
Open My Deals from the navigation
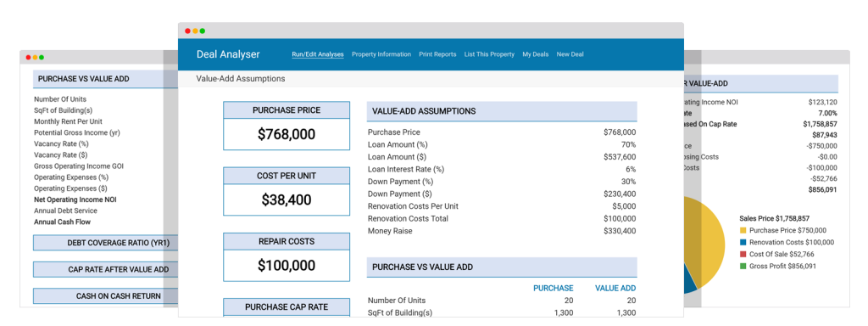click(536, 54)
